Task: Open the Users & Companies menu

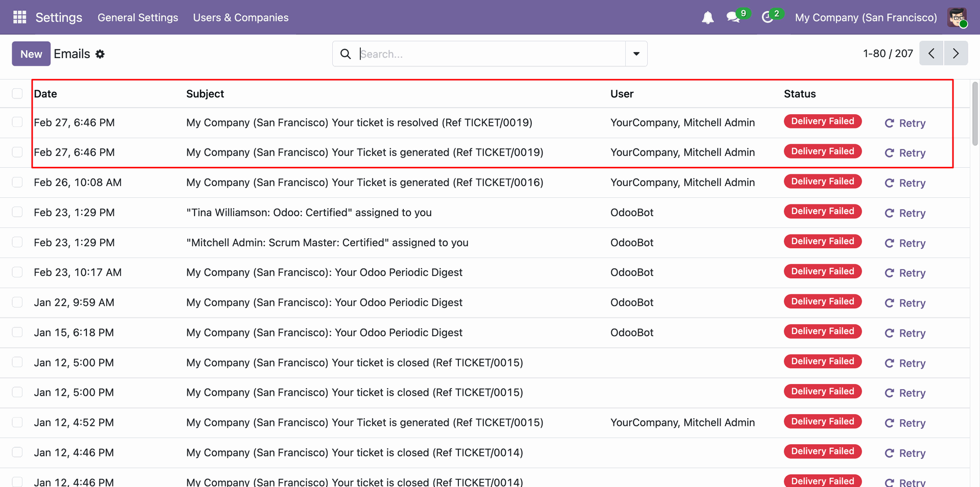Action: coord(240,17)
